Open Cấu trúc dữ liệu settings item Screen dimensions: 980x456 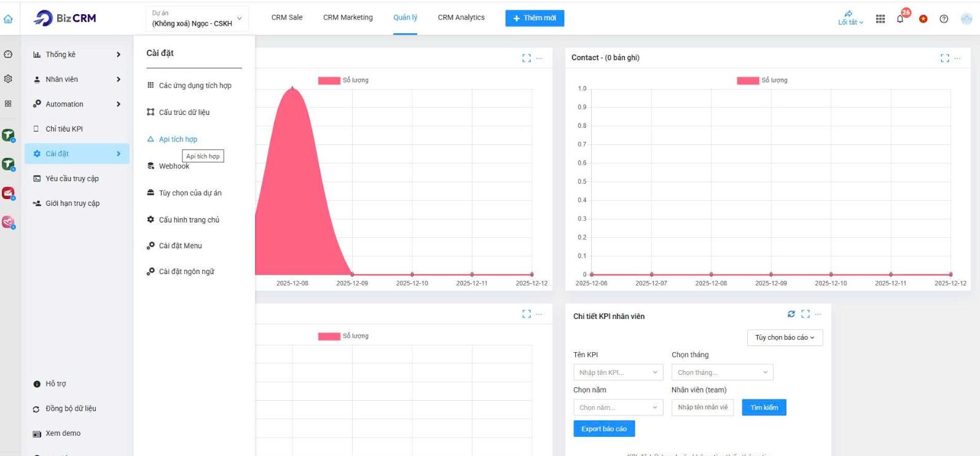click(x=184, y=112)
